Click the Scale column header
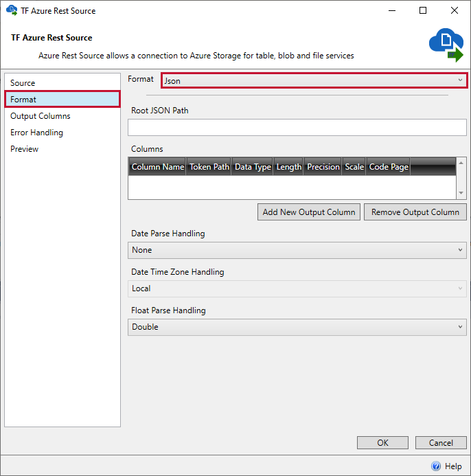Screen dimensions: 471x476 pyautogui.click(x=354, y=167)
